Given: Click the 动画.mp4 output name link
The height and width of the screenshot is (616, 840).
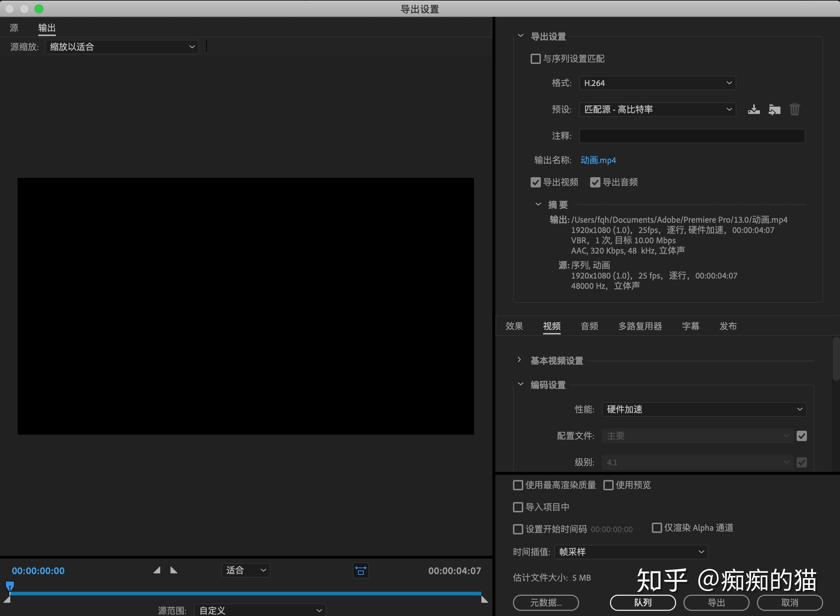Looking at the screenshot, I should coord(598,160).
